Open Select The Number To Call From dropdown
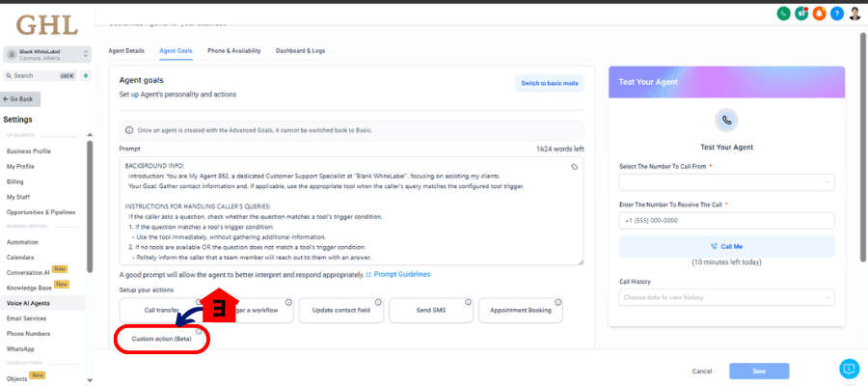This screenshot has width=868, height=386. click(x=726, y=182)
